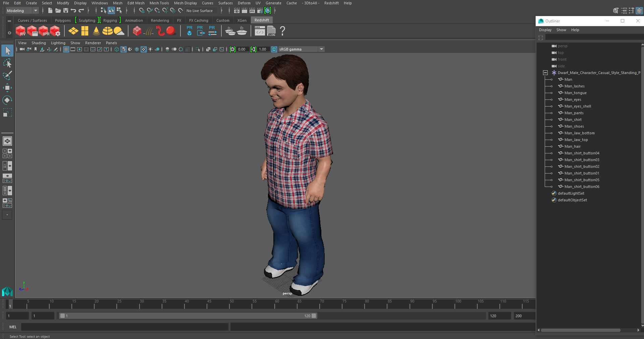Create a Redshift spot light icon

click(96, 31)
